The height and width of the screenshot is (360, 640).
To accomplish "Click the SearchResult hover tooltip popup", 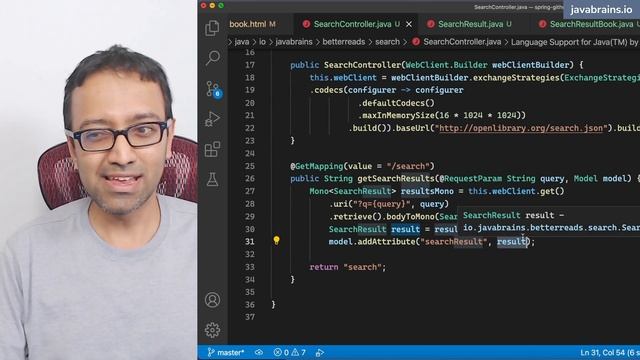I will click(x=548, y=221).
